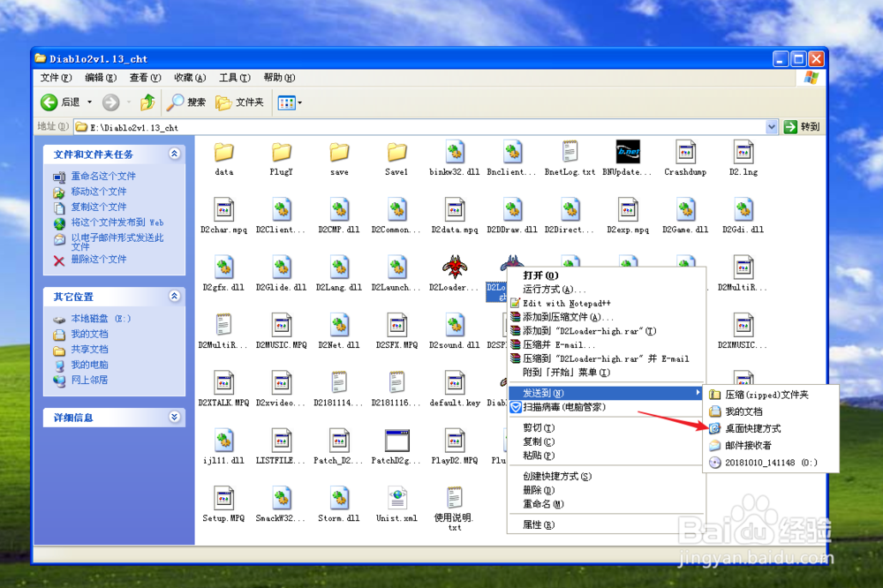
Task: Open the Back button history dropdown arrow
Action: coord(89,102)
